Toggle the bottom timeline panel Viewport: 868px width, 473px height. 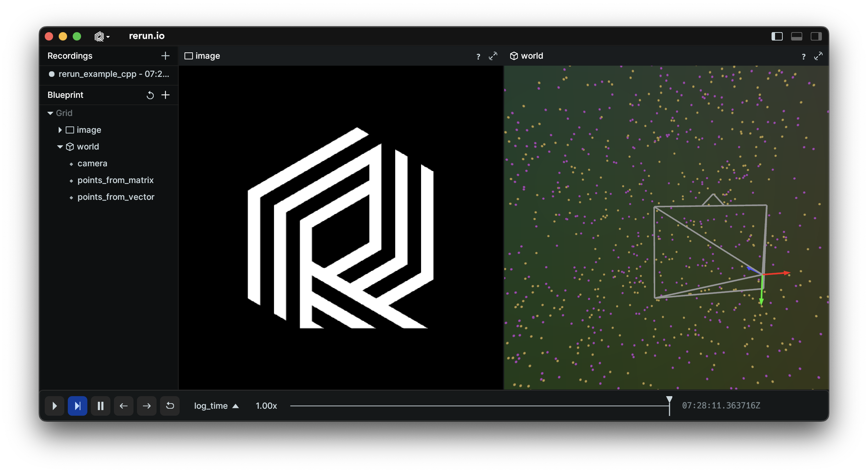pyautogui.click(x=796, y=36)
